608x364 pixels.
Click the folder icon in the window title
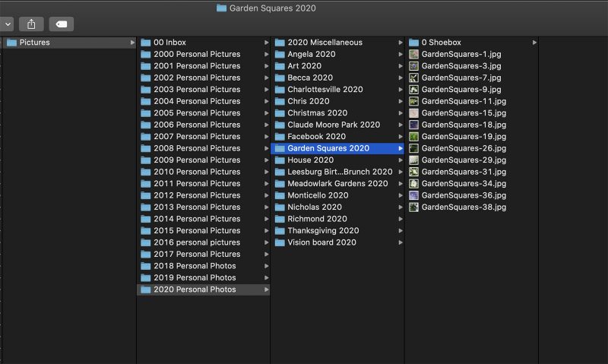(221, 8)
